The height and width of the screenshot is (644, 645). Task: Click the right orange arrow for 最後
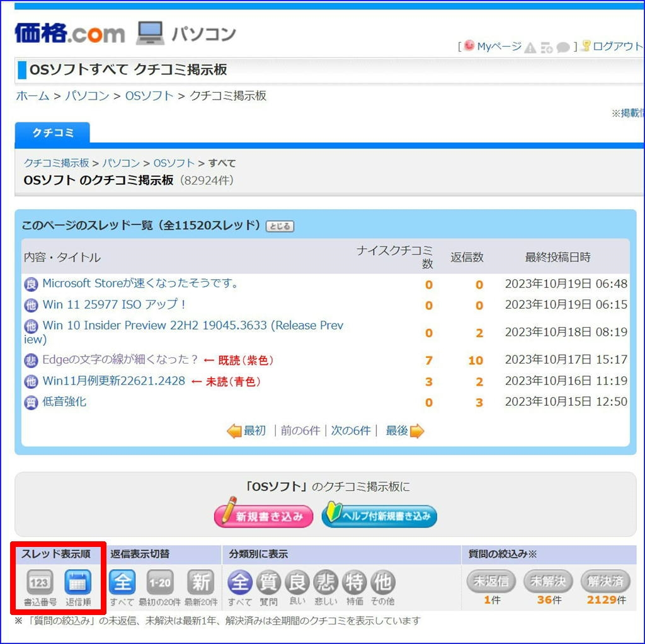click(x=417, y=431)
